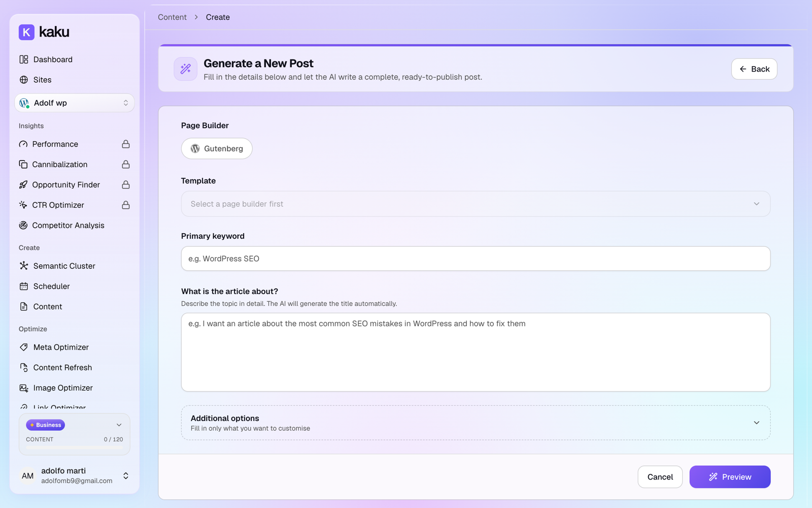Click the lock icon on Opportunity Finder row
Viewport: 812px width, 508px height.
(126, 185)
